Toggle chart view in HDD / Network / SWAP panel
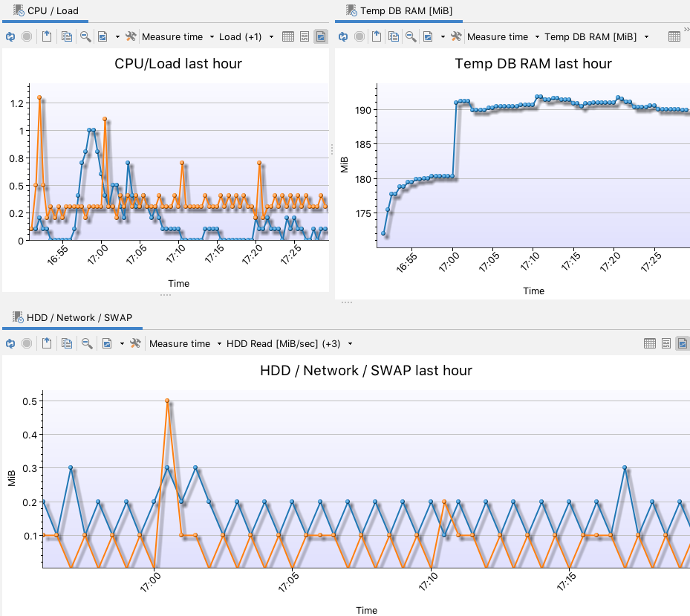The height and width of the screenshot is (616, 690). coord(681,343)
